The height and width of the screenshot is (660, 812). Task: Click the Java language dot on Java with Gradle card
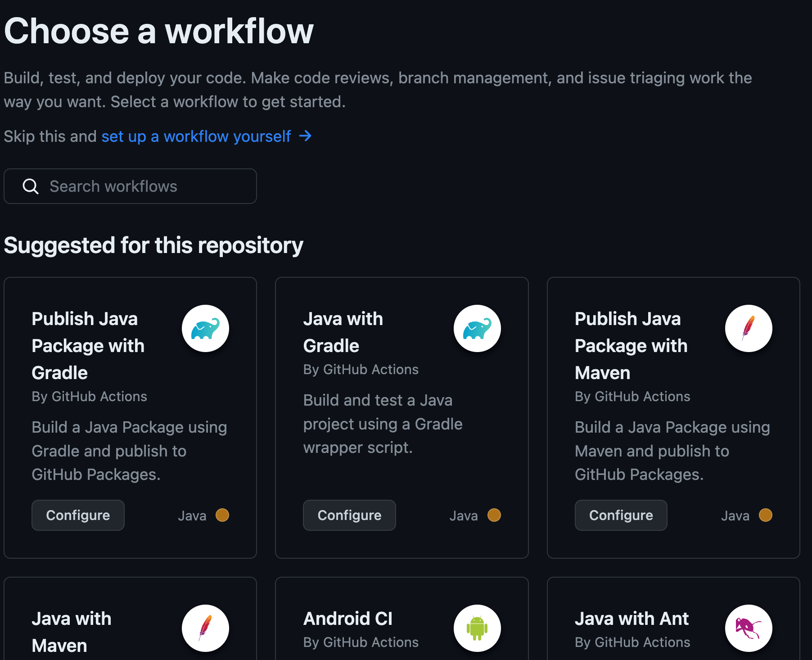494,515
